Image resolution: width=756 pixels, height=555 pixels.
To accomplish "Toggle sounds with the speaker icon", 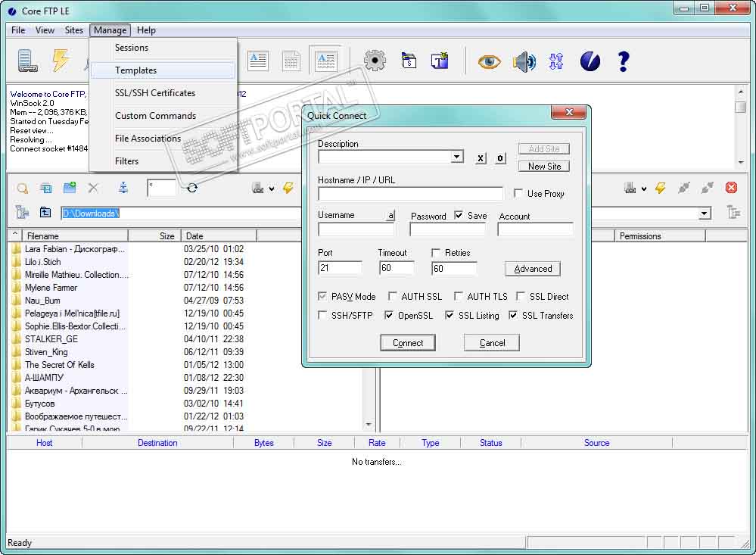I will [524, 62].
